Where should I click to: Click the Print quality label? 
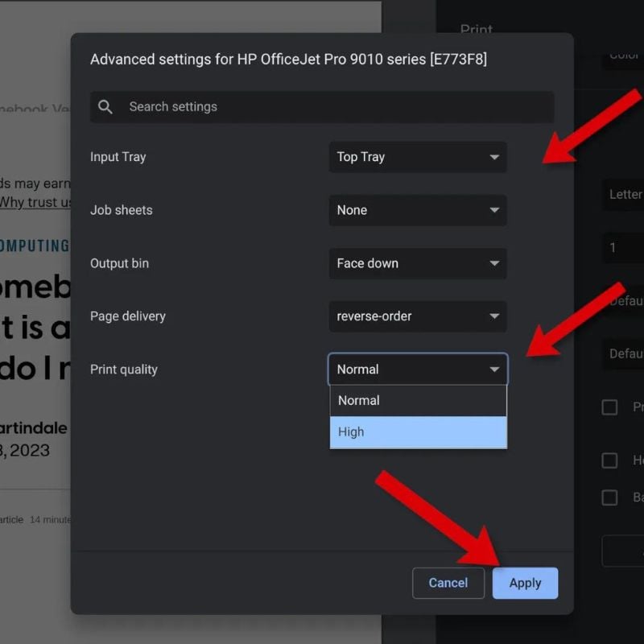click(124, 369)
